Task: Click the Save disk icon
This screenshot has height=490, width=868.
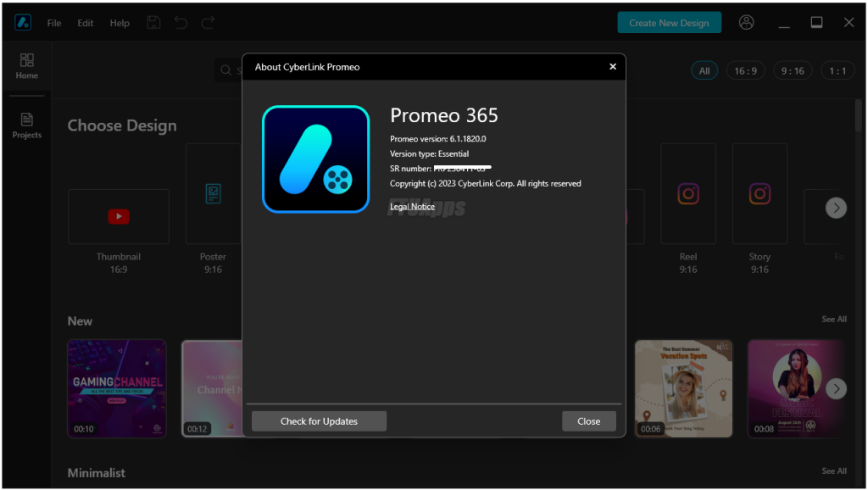Action: 154,23
